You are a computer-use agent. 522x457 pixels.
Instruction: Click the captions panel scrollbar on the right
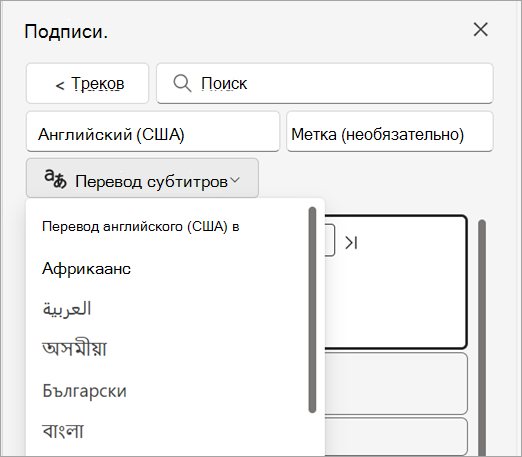pyautogui.click(x=482, y=337)
